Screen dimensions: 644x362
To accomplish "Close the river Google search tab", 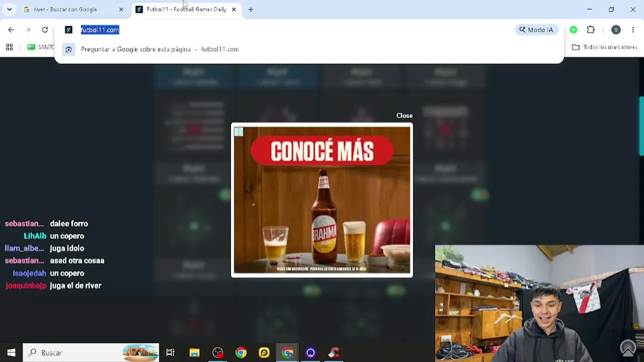I will [121, 9].
